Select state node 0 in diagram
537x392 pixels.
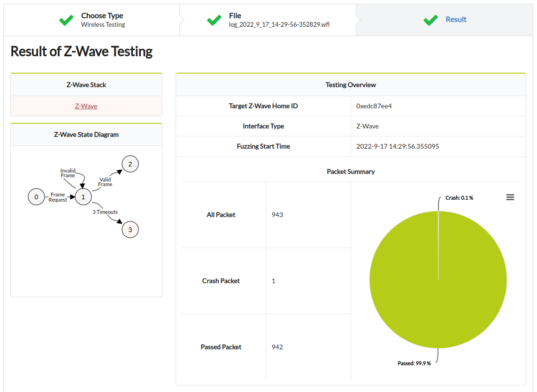click(x=36, y=197)
